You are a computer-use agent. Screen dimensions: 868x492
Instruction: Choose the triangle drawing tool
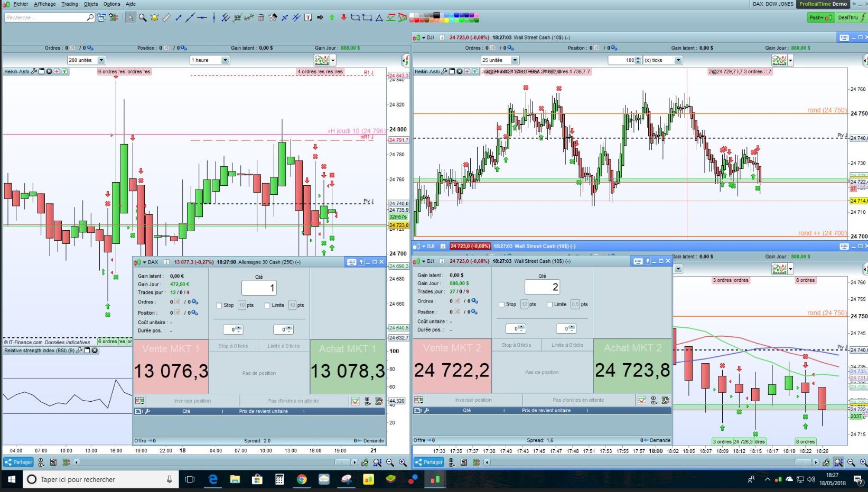pyautogui.click(x=379, y=17)
